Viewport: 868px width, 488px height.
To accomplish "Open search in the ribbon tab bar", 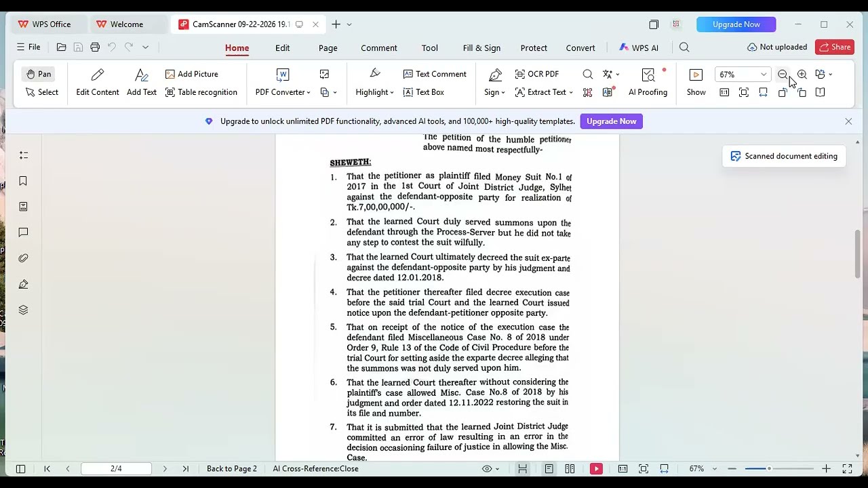I will pos(684,47).
